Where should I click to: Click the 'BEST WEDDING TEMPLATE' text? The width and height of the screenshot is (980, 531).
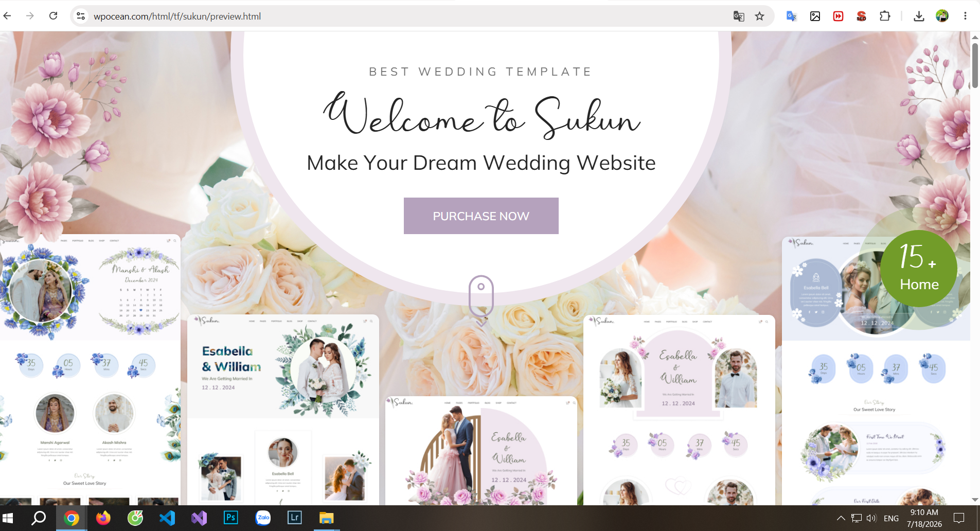[480, 72]
